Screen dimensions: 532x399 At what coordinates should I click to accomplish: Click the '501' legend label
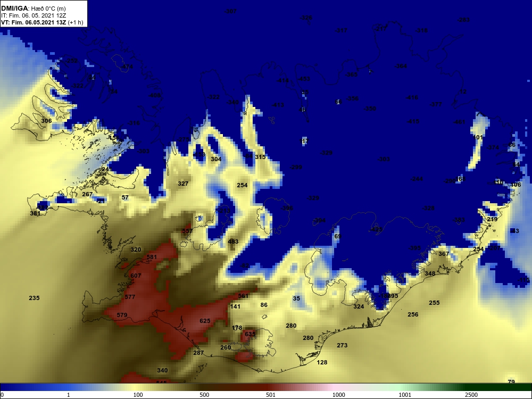[x=271, y=395]
